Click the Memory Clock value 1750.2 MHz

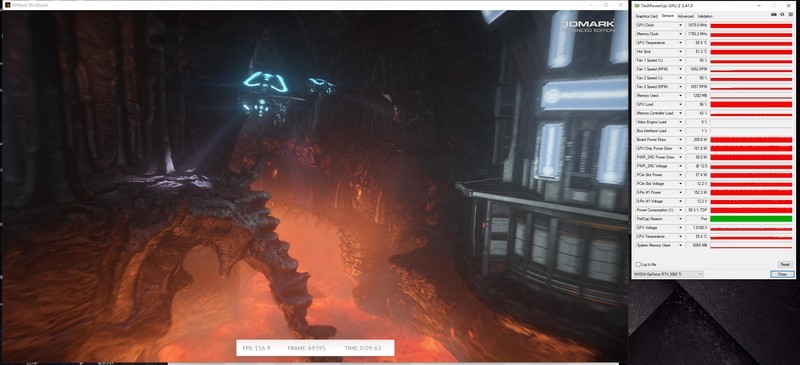click(697, 34)
